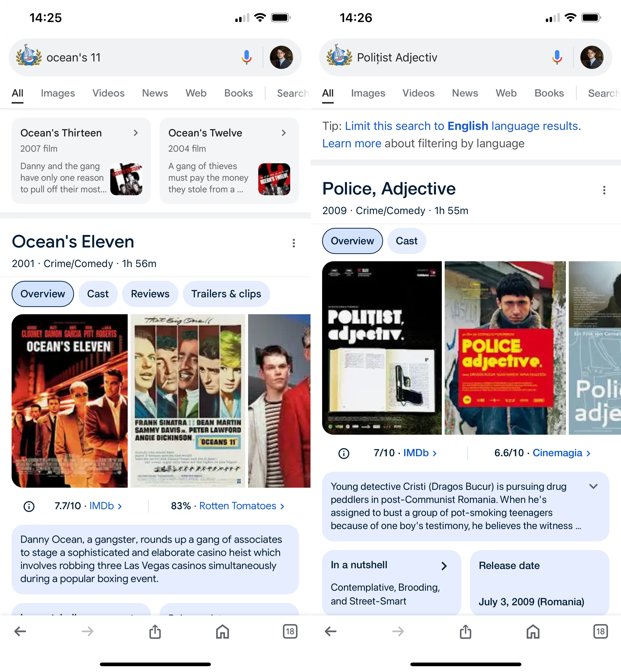Image resolution: width=621 pixels, height=672 pixels.
Task: Open Ocean's Eleven 2001 poster thumbnail
Action: click(70, 401)
